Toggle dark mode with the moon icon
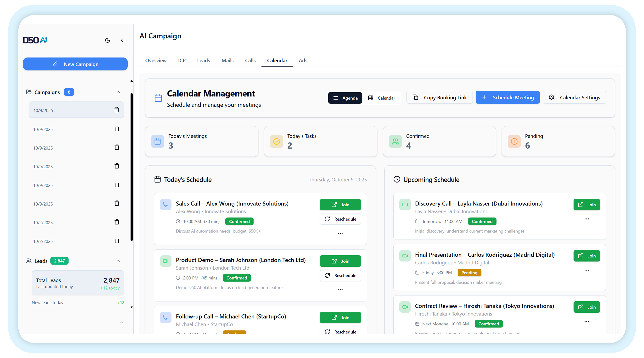Screen dimensions: 644x358 107,40
